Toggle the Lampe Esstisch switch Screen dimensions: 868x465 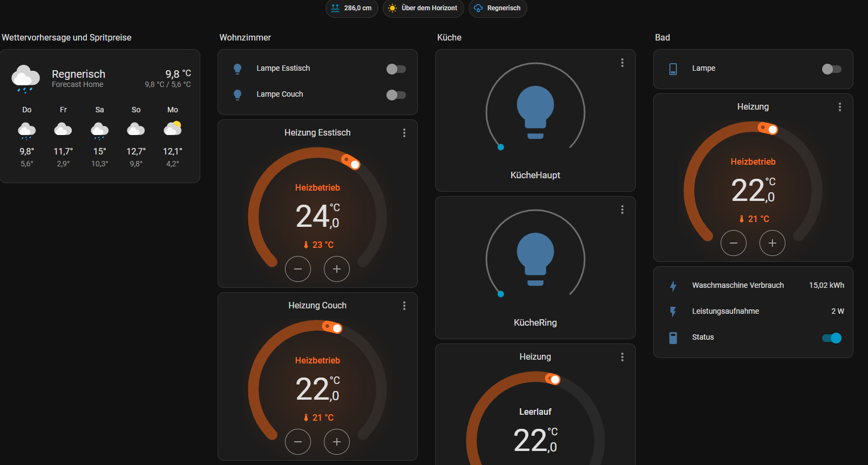pyautogui.click(x=396, y=69)
